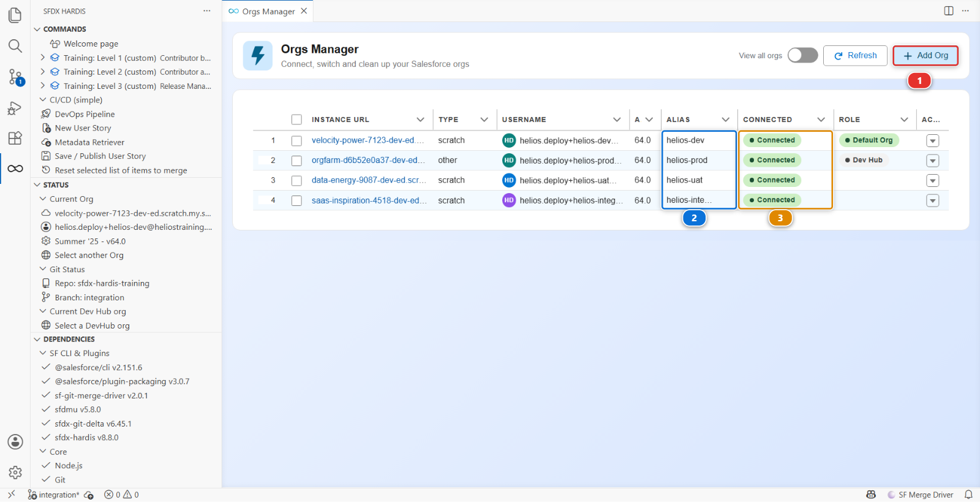
Task: Select the saas-inspiration org row checkbox
Action: (x=296, y=200)
